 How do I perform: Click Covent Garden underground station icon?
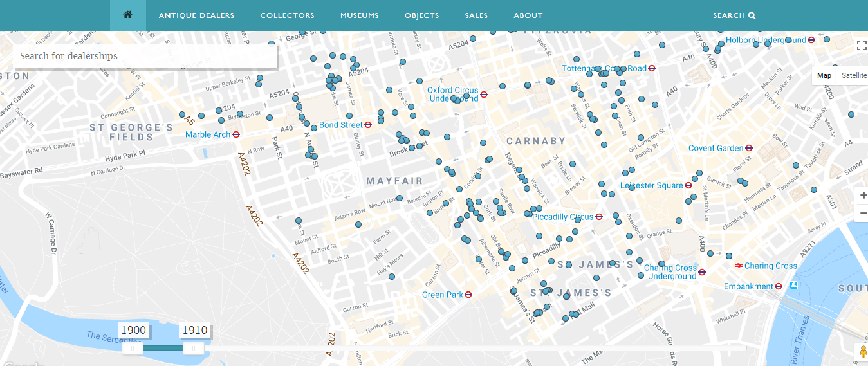point(749,148)
